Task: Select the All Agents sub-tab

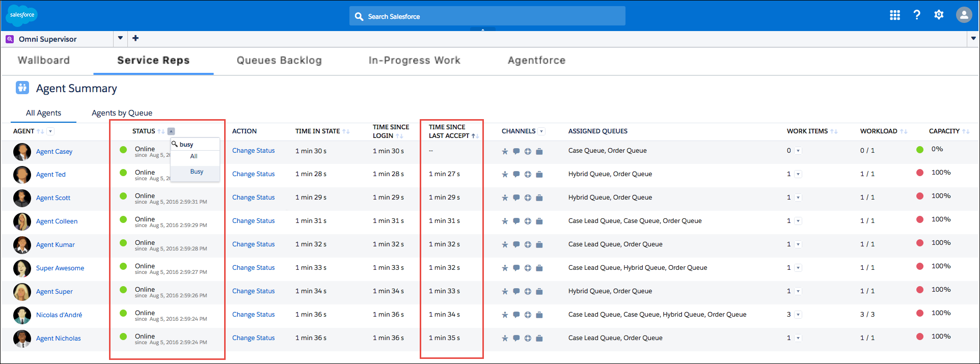Action: point(43,113)
